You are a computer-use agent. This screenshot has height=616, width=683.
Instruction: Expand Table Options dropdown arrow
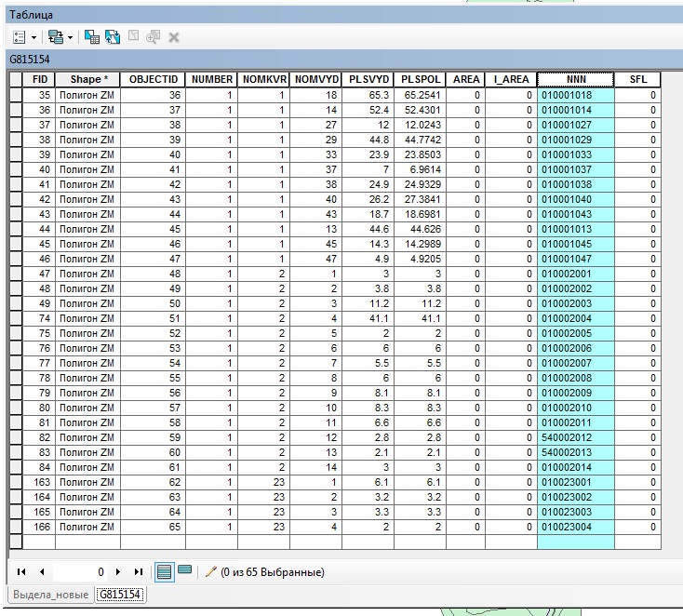(x=33, y=37)
